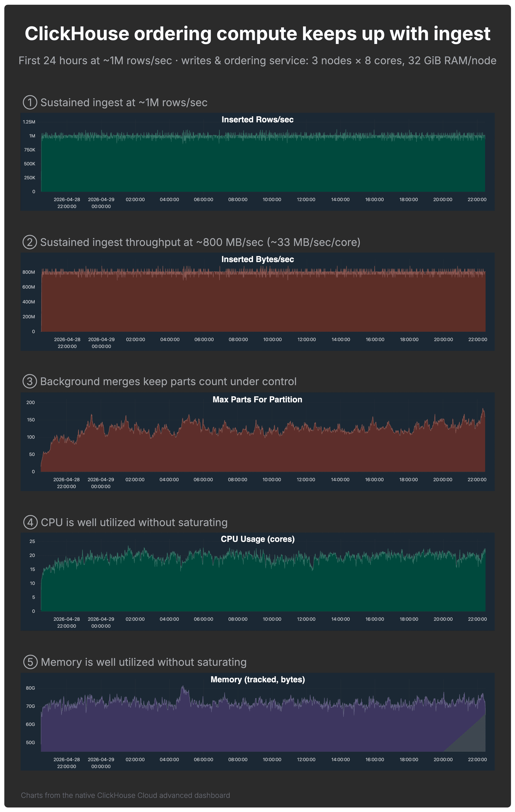Viewport: 515px width, 812px height.
Task: Select heading 'CPU is well utilized without saturating'
Action: pos(134,522)
